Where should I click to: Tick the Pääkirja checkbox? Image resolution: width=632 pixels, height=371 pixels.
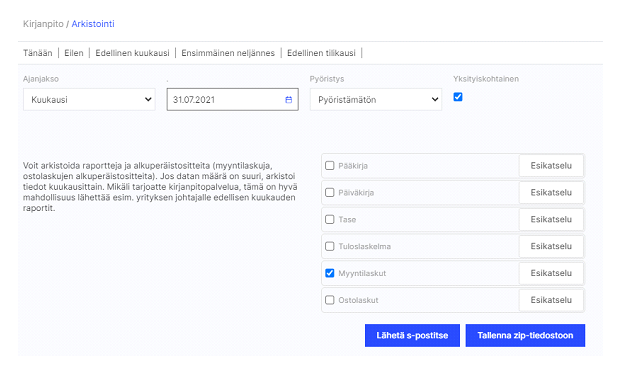point(330,166)
